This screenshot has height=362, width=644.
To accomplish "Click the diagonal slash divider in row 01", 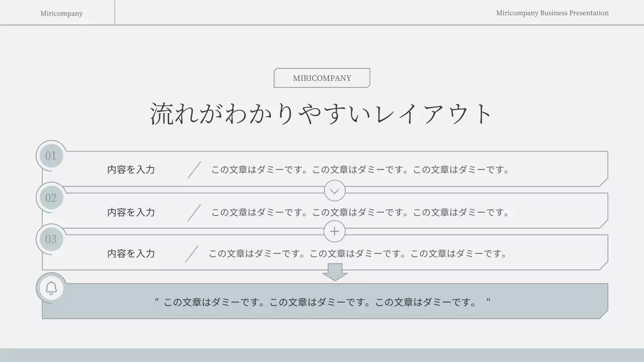I will tap(194, 170).
